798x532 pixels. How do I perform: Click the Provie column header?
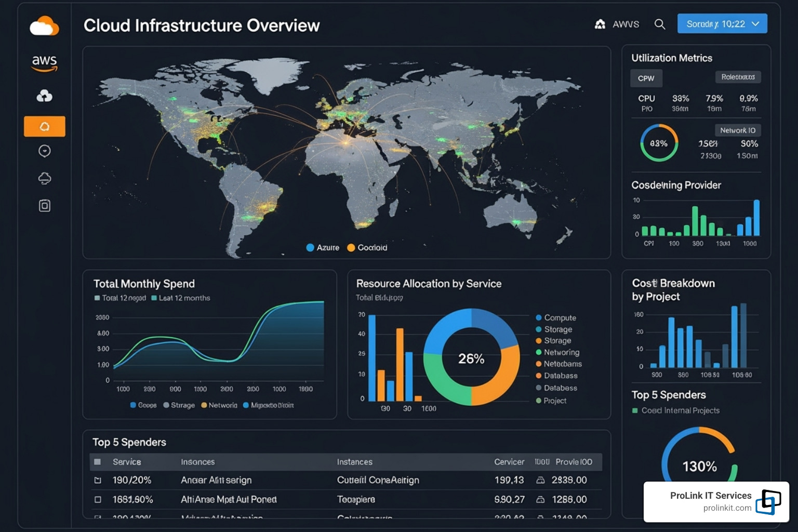574,462
